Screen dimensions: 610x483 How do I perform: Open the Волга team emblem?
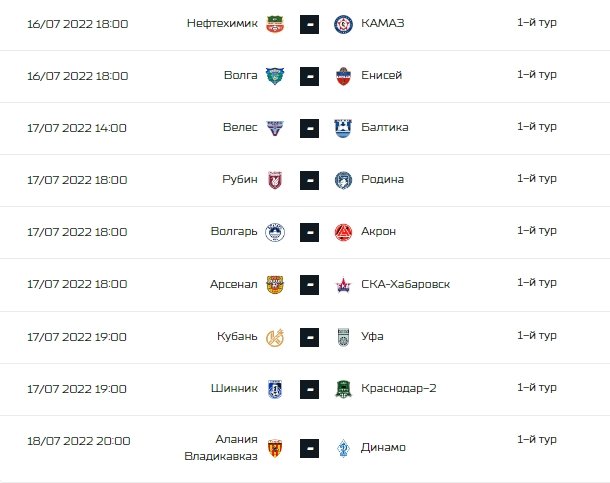[x=275, y=76]
